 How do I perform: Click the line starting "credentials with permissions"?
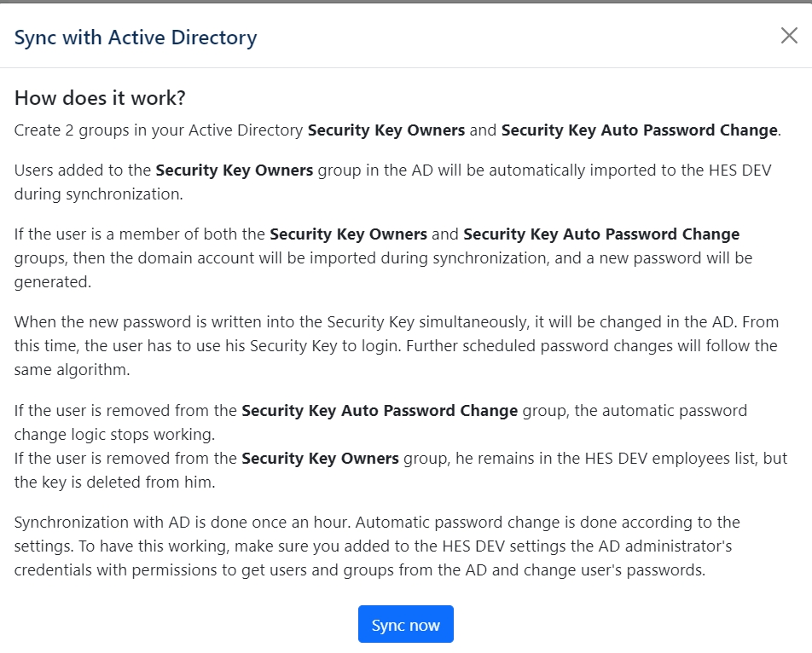[x=359, y=569]
